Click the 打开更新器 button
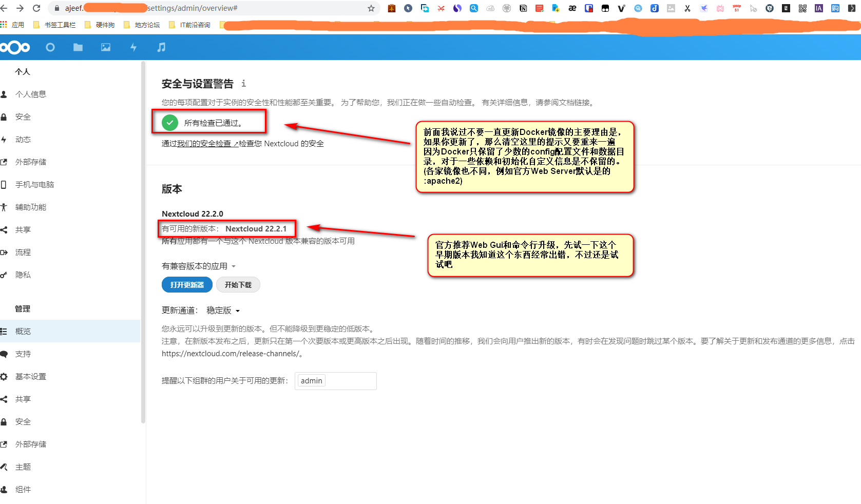The image size is (861, 504). (x=187, y=285)
